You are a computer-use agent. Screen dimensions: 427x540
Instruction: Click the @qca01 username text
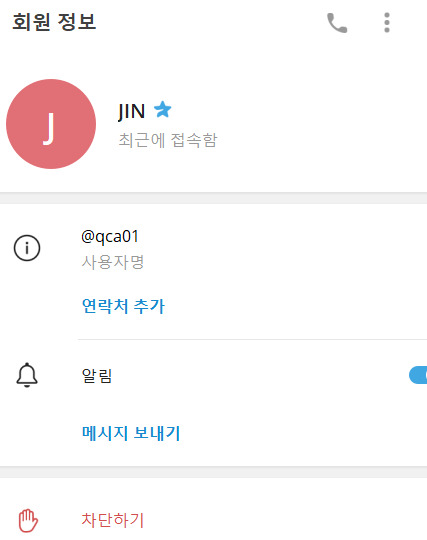(x=110, y=237)
